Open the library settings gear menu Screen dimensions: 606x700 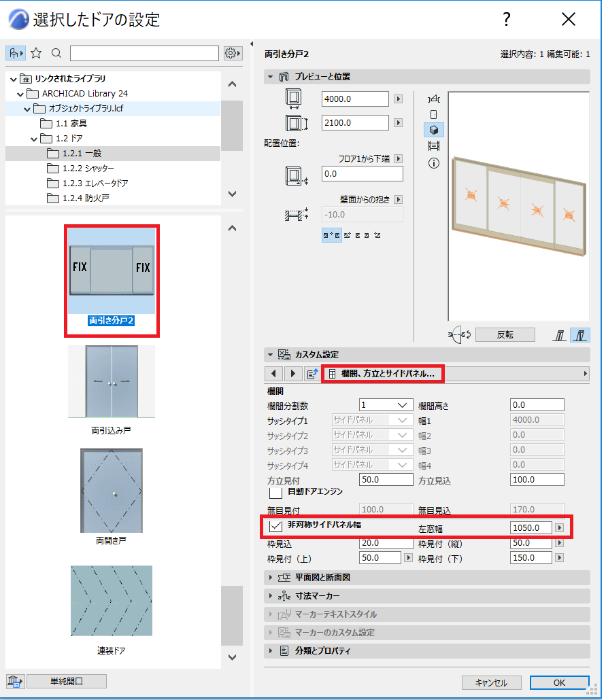(233, 54)
